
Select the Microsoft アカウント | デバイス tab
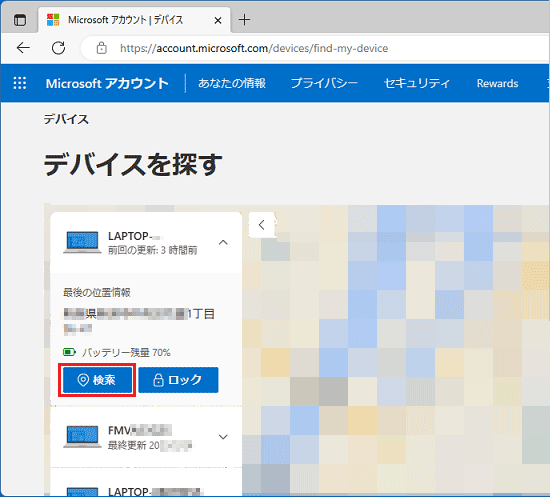coord(134,20)
